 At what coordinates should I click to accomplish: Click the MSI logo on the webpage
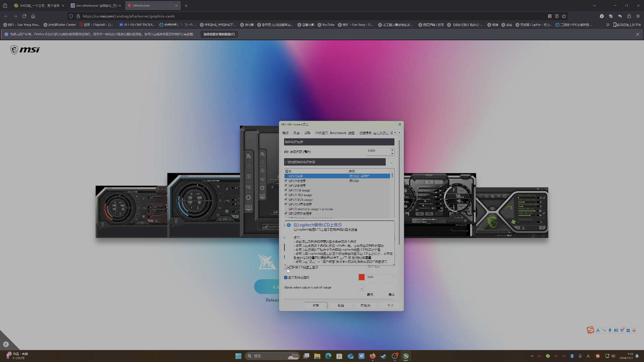point(24,50)
